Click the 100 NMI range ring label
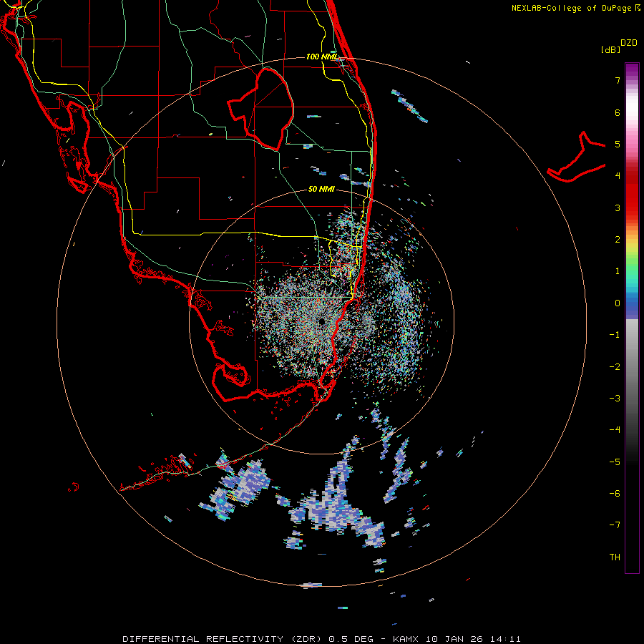The height and width of the screenshot is (644, 644). 322,57
